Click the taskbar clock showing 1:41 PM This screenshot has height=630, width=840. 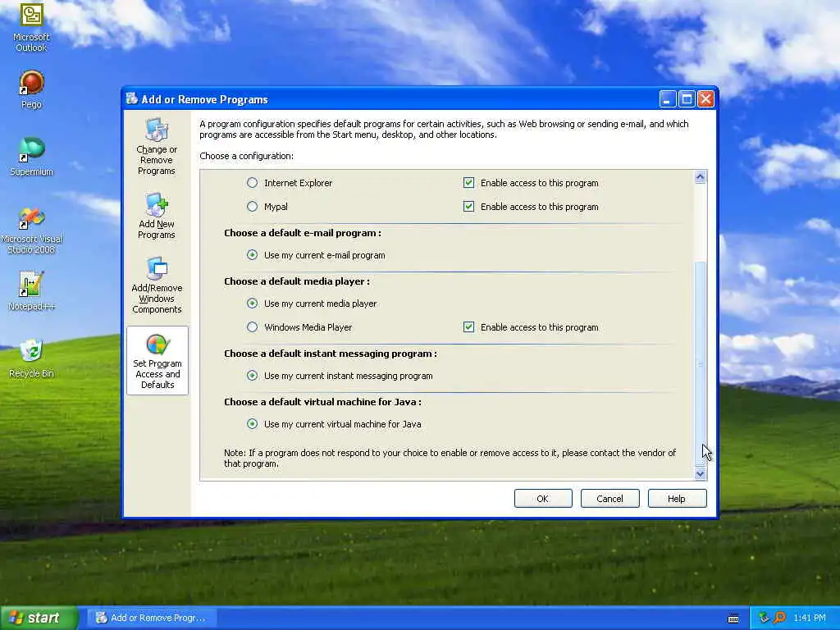click(809, 618)
